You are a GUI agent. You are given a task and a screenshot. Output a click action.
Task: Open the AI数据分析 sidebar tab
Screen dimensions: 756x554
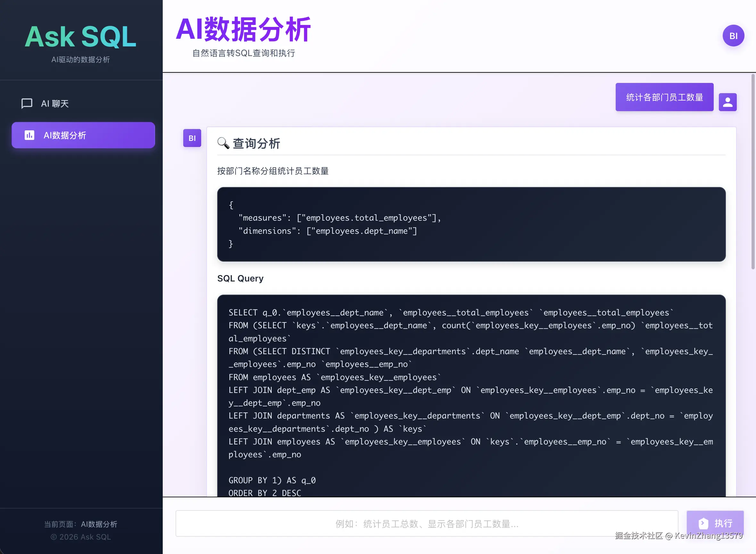(x=83, y=135)
